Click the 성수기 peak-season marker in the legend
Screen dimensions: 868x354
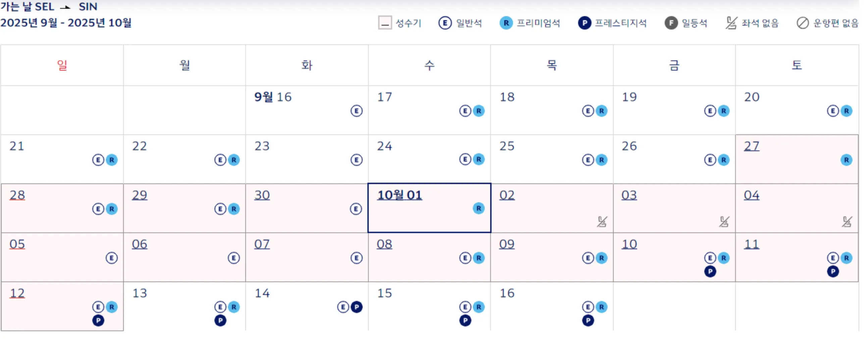pos(385,24)
